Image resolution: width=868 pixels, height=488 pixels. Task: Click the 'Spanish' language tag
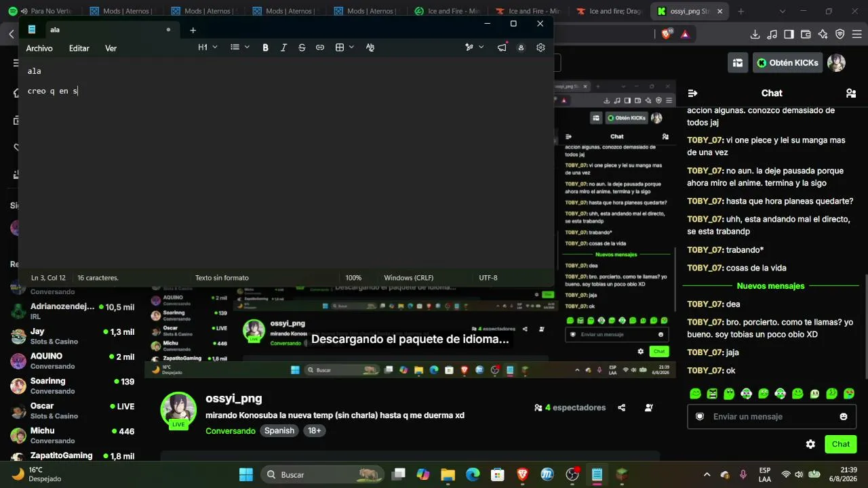point(279,431)
